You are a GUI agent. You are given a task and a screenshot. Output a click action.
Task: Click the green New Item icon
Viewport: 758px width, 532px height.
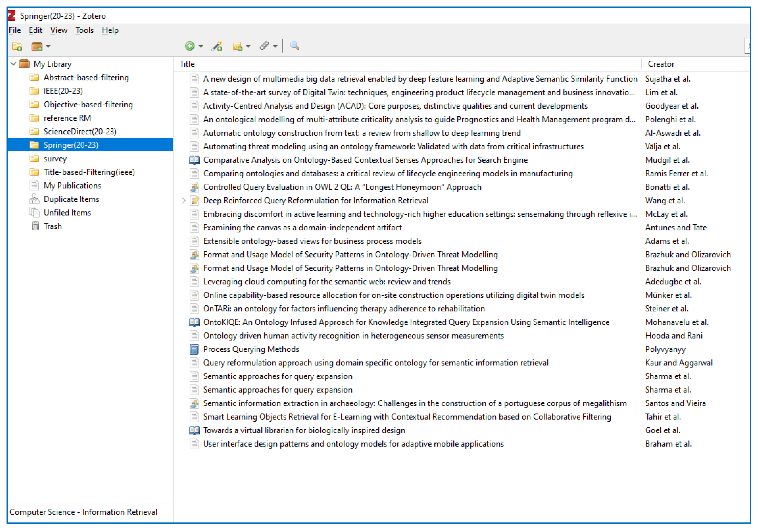point(190,46)
